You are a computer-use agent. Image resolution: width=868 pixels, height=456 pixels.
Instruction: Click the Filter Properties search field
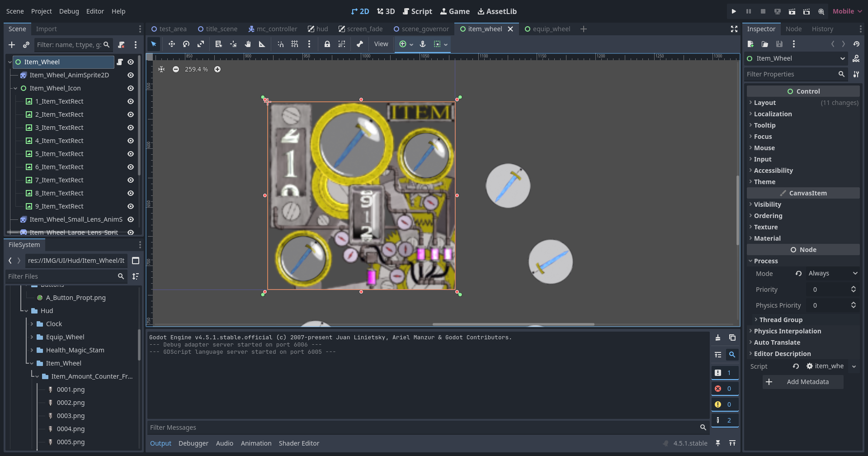click(796, 74)
